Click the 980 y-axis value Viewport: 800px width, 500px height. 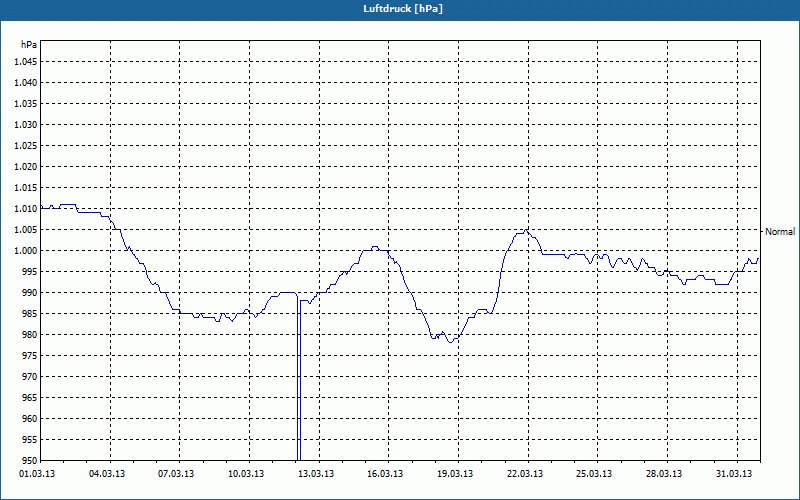point(30,335)
